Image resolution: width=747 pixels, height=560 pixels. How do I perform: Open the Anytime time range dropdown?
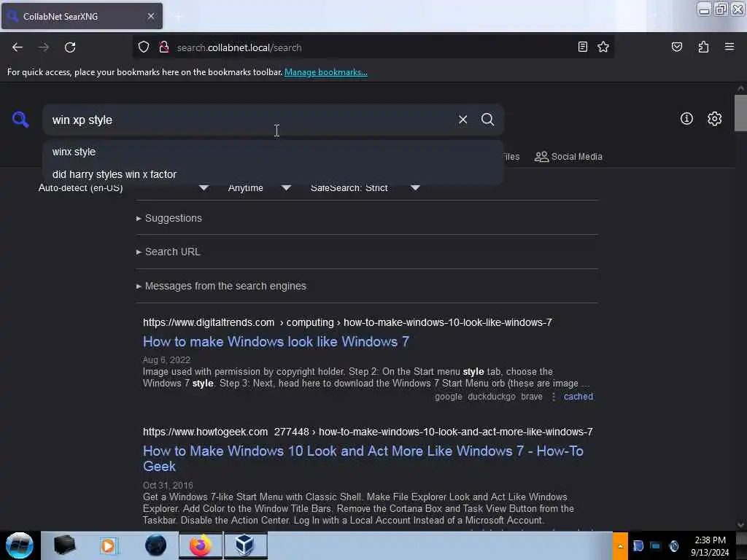(x=259, y=187)
